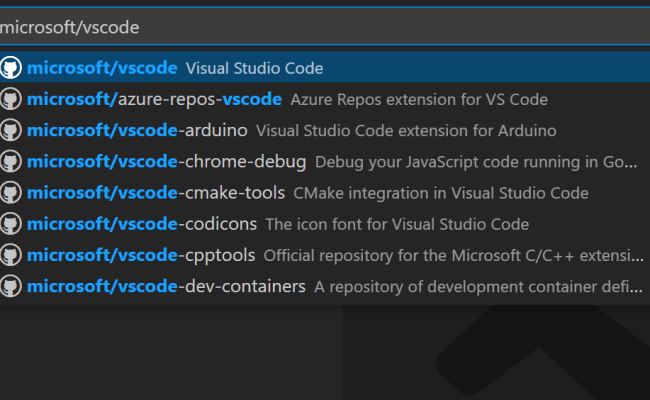Image resolution: width=650 pixels, height=400 pixels.
Task: Click 'The icon font for Visual Studio Code'
Action: pos(397,224)
